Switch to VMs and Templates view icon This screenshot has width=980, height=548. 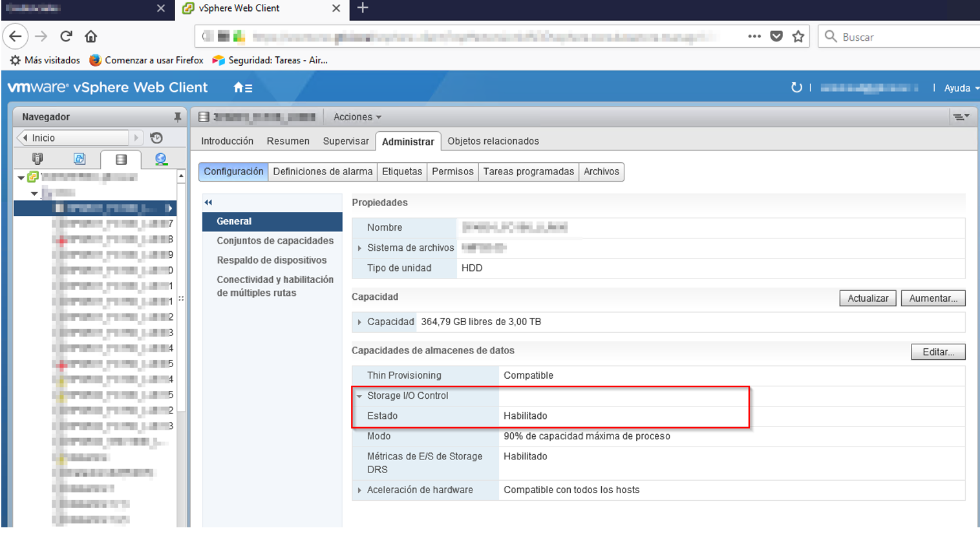80,159
